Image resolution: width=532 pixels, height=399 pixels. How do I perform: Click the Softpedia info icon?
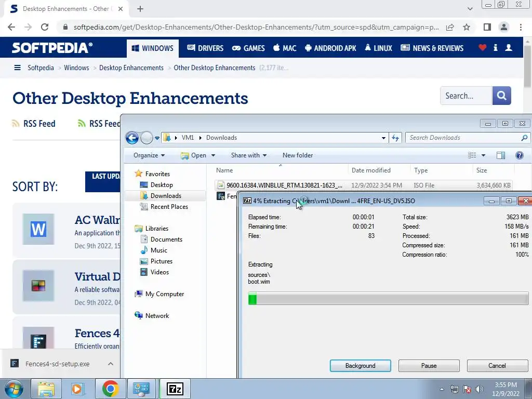(x=495, y=47)
